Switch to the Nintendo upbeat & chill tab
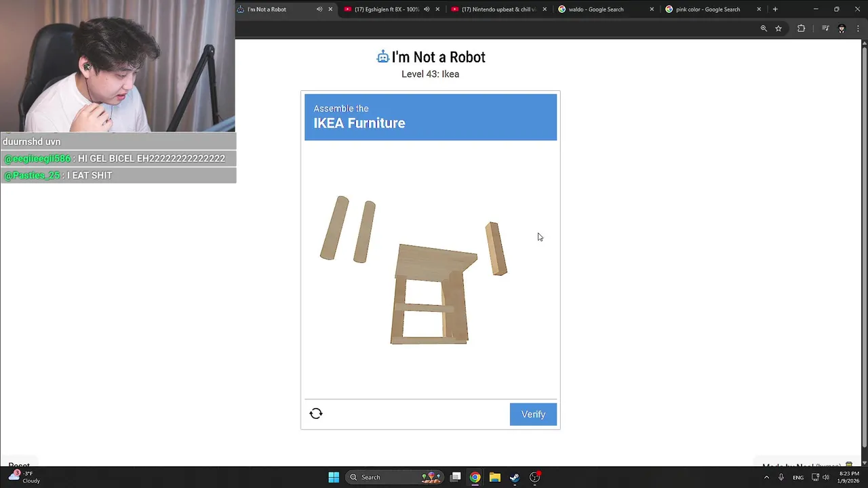Screen dimensions: 868x488 click(x=498, y=9)
